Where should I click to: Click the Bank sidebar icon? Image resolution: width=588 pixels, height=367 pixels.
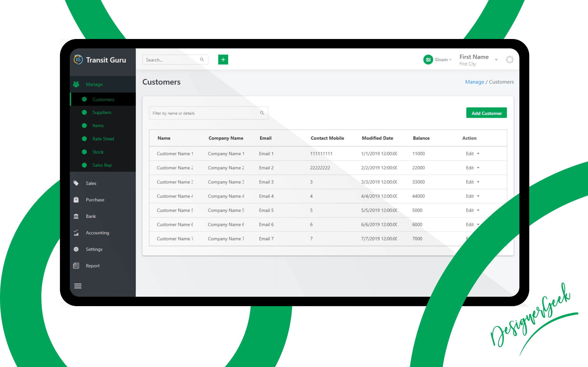[78, 216]
